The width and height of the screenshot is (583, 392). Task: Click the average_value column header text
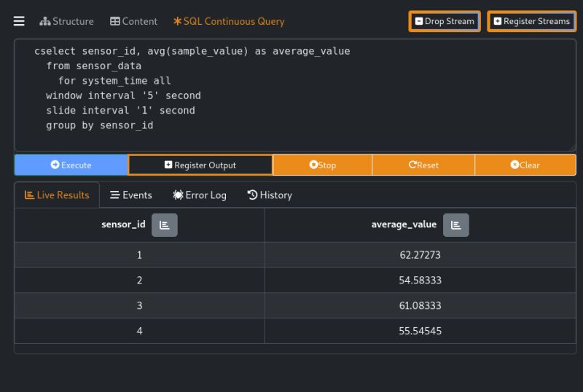pos(404,224)
